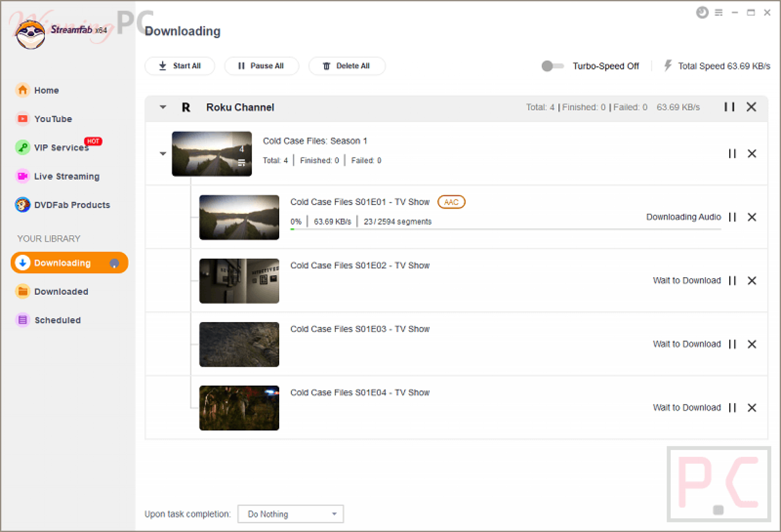Click the Pause All button
781x532 pixels.
(x=261, y=66)
